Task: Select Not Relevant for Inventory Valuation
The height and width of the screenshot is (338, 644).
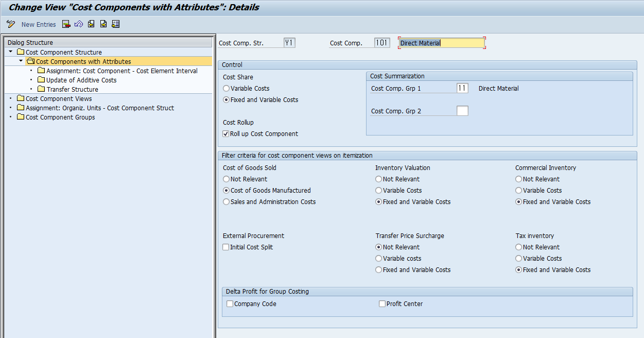Action: (378, 179)
